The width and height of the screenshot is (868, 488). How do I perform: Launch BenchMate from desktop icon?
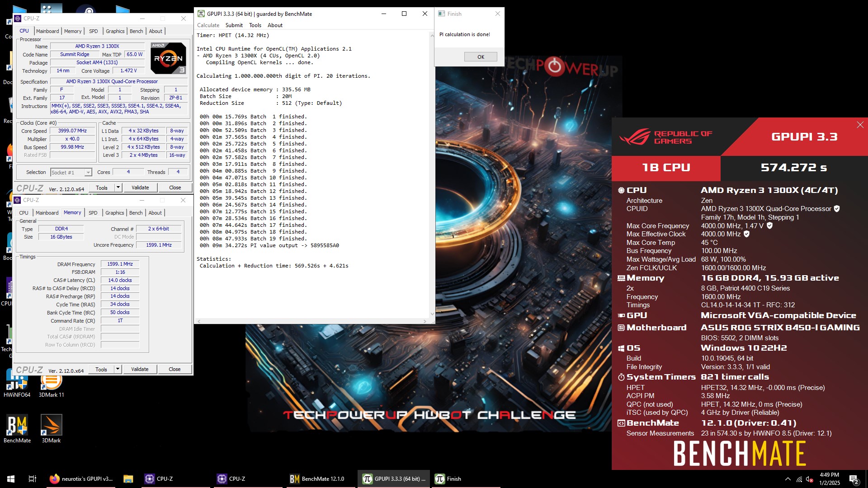click(17, 428)
